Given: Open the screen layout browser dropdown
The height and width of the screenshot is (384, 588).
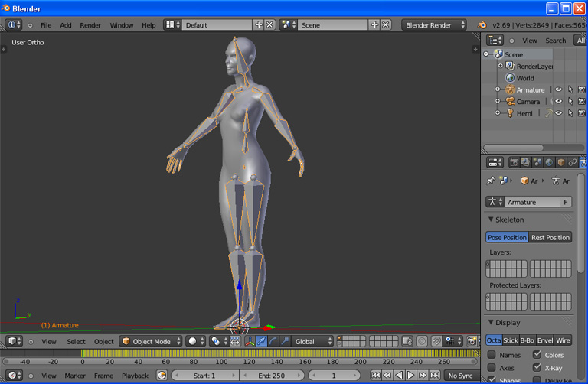Looking at the screenshot, I should click(x=172, y=24).
